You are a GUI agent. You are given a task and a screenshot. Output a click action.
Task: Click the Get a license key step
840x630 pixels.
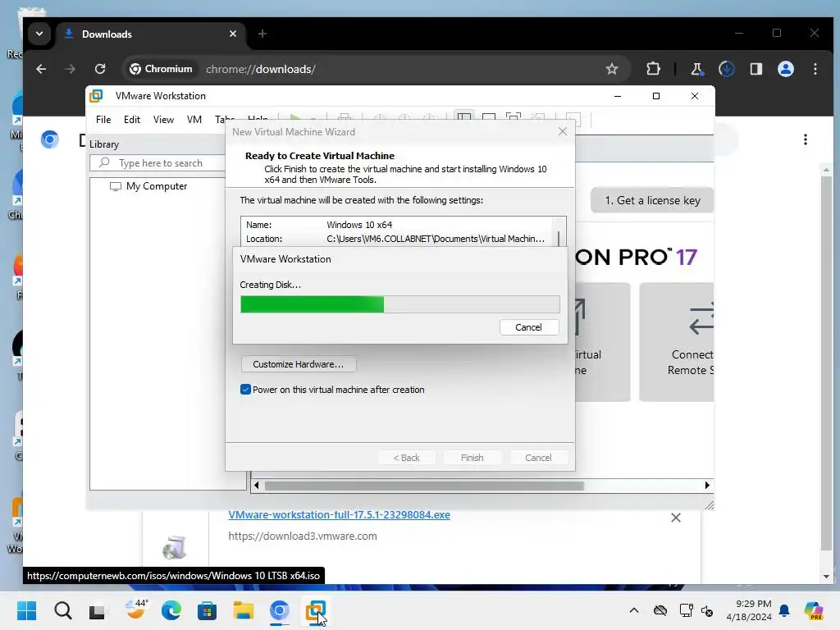coord(652,200)
